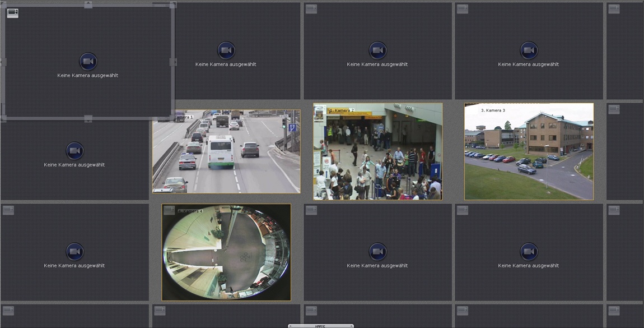
Task: Choose the camera icon in the tile above Kamera 3
Action: point(529,50)
